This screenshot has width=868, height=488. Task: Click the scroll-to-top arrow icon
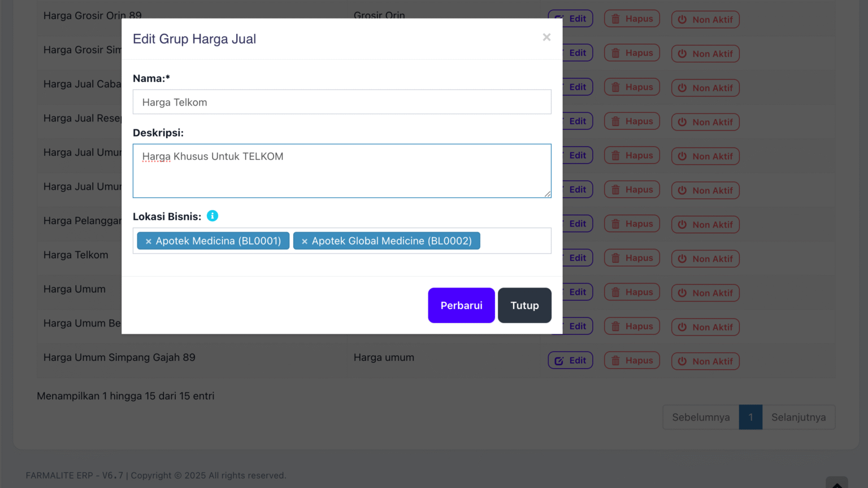837,483
